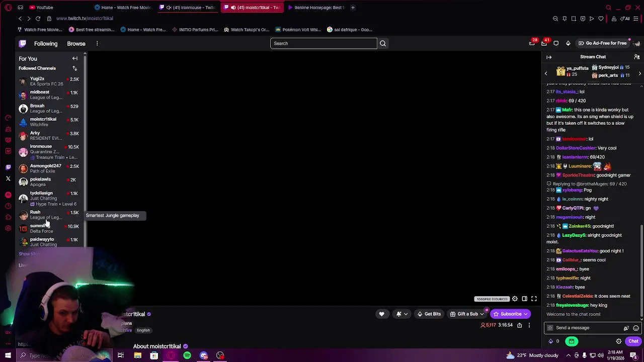Sort the Followed Channels list
The width and height of the screenshot is (644, 362).
(74, 68)
